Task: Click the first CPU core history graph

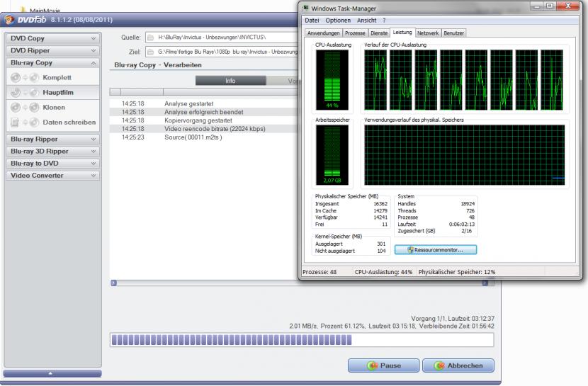Action: tap(375, 80)
